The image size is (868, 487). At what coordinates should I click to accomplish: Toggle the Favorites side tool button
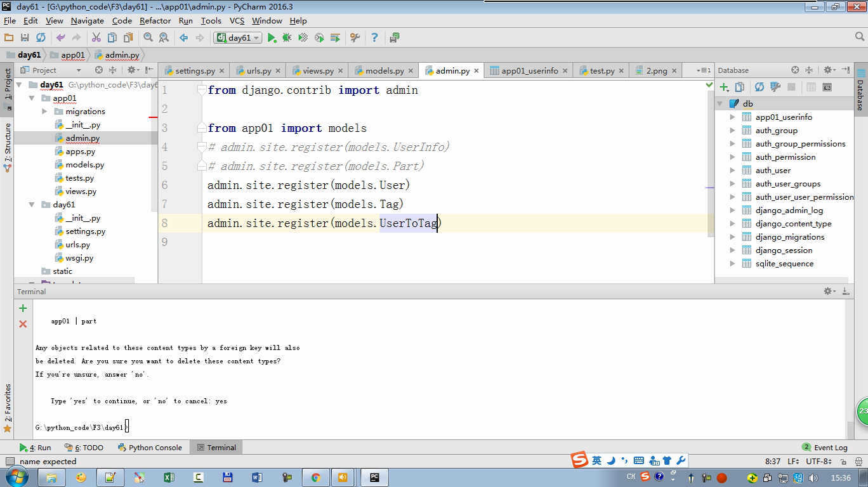point(8,407)
